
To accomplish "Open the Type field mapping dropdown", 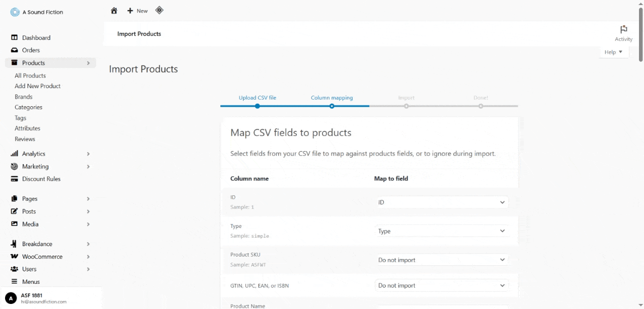I will 441,230.
